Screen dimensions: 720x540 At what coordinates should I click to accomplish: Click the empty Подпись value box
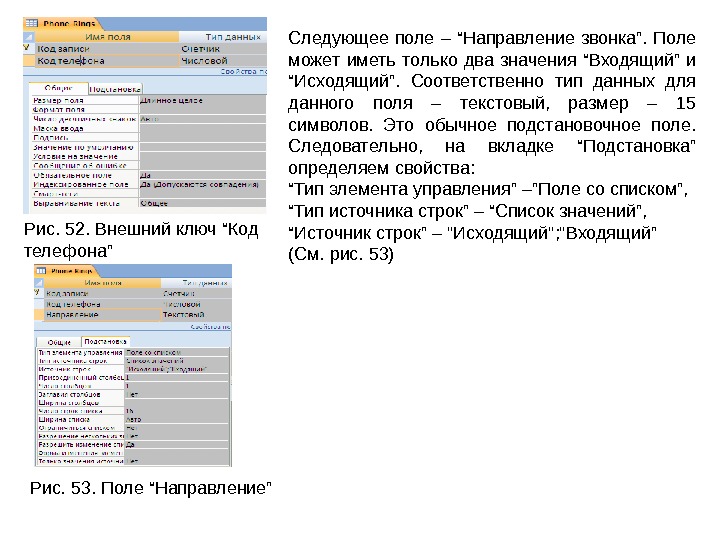[202, 137]
